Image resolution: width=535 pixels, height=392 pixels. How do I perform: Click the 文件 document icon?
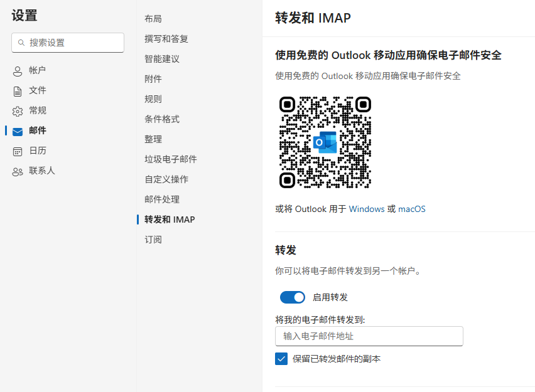pyautogui.click(x=18, y=91)
